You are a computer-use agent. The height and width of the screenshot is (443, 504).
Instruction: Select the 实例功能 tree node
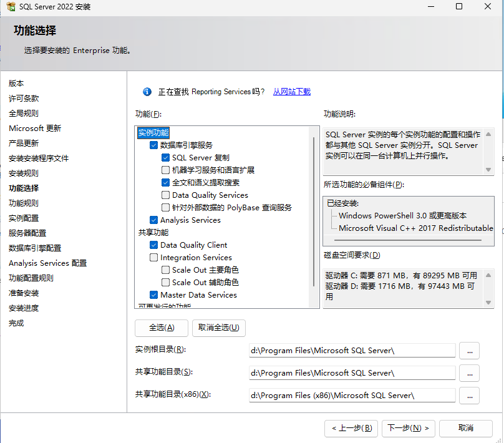click(153, 133)
